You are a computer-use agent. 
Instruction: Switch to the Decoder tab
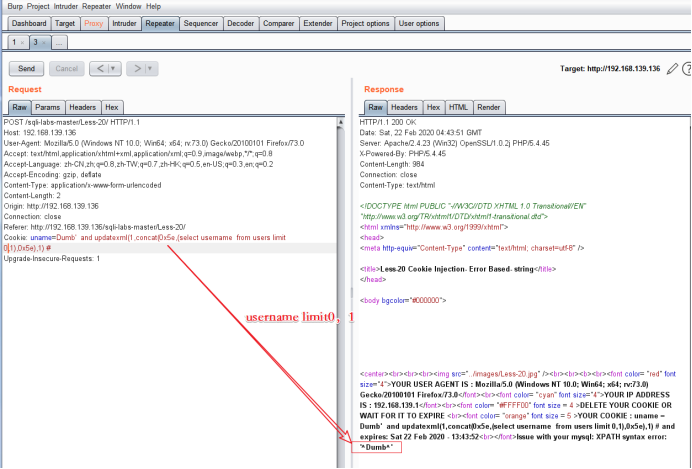tap(241, 23)
